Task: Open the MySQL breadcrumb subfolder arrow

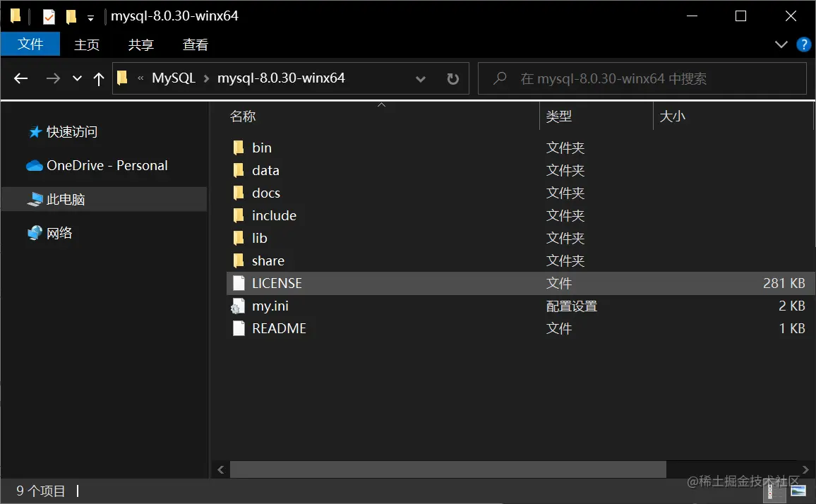Action: tap(207, 78)
